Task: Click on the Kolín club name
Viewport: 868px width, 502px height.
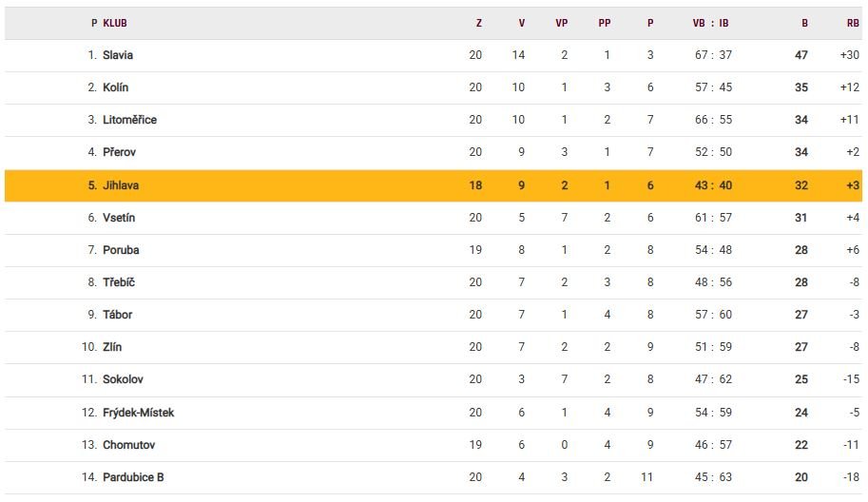Action: [x=116, y=87]
